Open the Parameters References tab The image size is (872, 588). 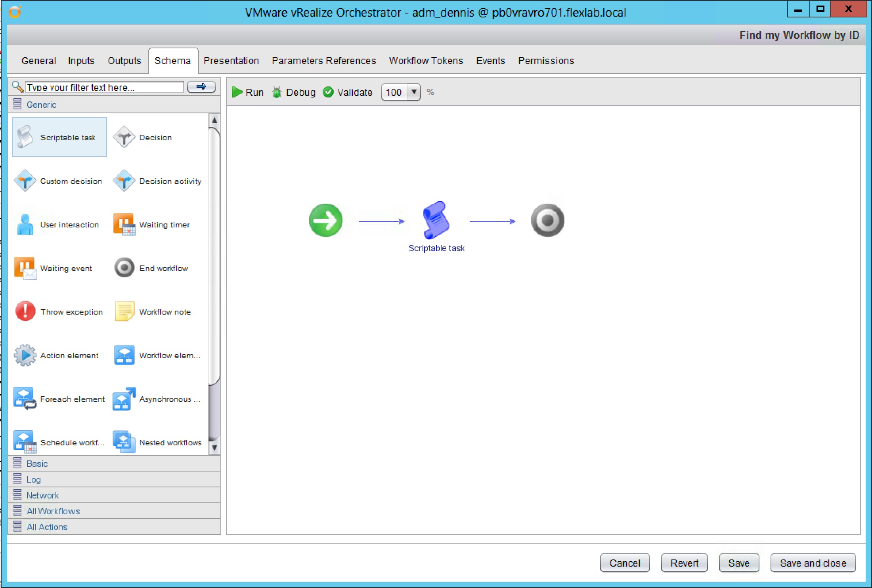click(x=324, y=61)
